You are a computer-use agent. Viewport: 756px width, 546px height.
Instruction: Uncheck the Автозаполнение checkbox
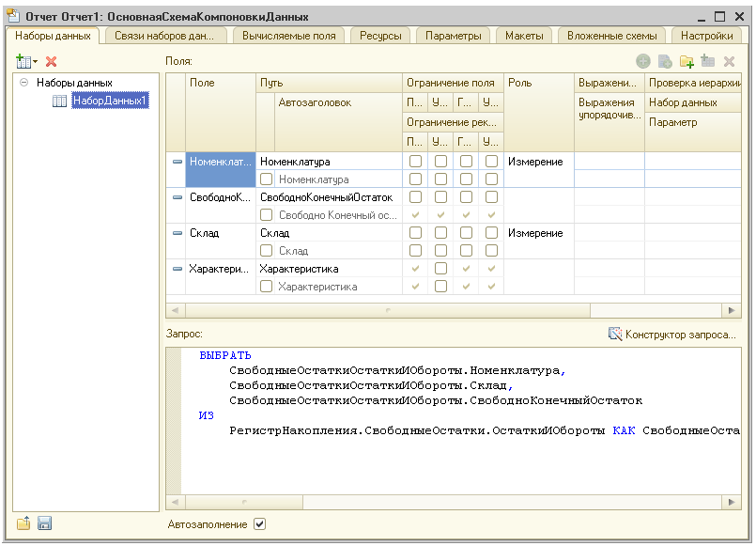pos(260,524)
